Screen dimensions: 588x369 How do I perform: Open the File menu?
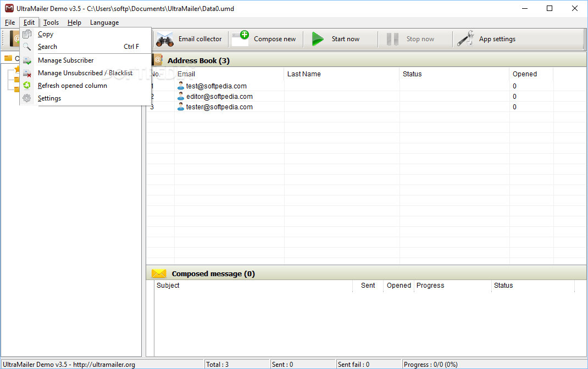[x=10, y=23]
